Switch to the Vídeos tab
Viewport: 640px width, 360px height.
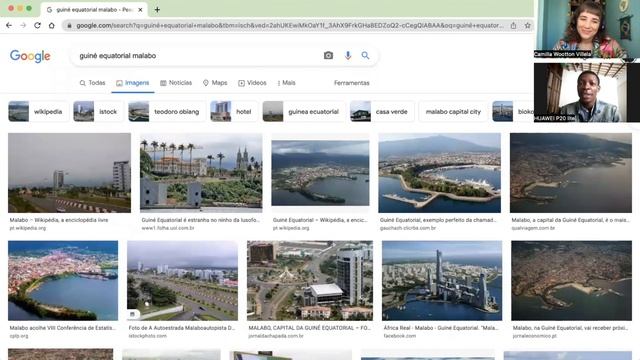click(252, 83)
